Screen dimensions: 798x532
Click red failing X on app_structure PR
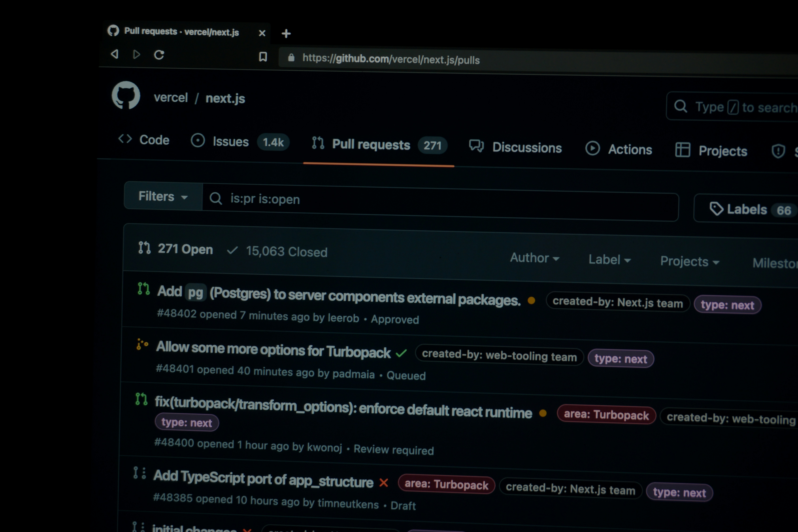click(383, 483)
